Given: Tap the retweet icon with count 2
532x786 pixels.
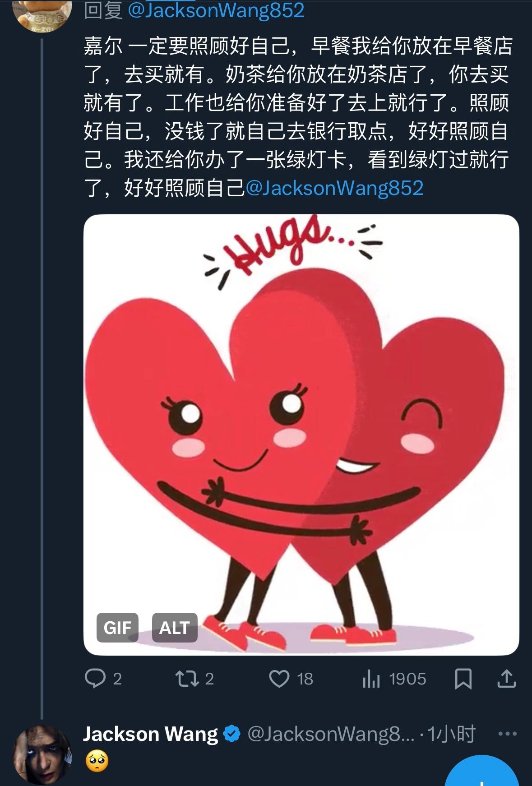Looking at the screenshot, I should click(188, 678).
